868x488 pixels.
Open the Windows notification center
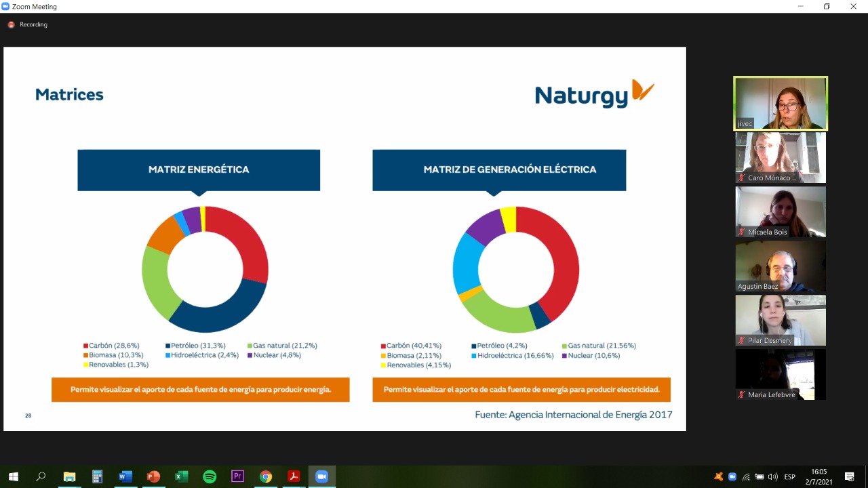(849, 476)
